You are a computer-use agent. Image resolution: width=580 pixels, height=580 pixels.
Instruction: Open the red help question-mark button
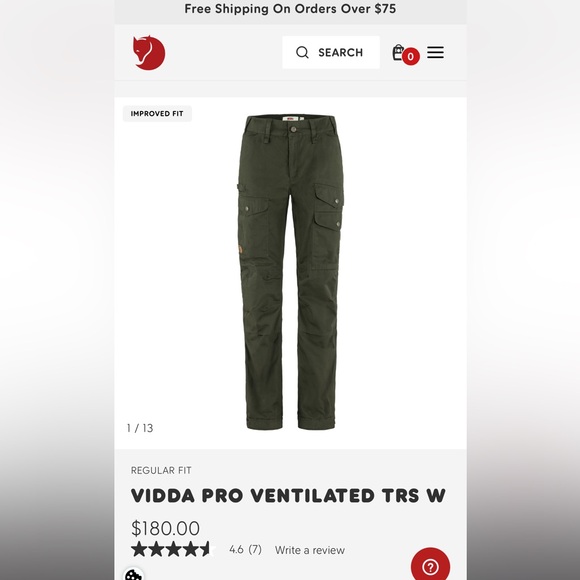tap(430, 565)
